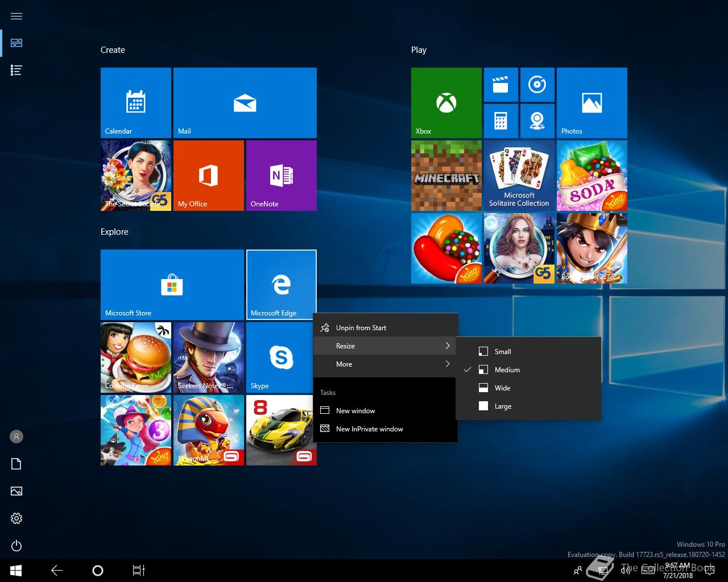Launch Minecraft tile
Screen dimensions: 728x582
[x=446, y=176]
